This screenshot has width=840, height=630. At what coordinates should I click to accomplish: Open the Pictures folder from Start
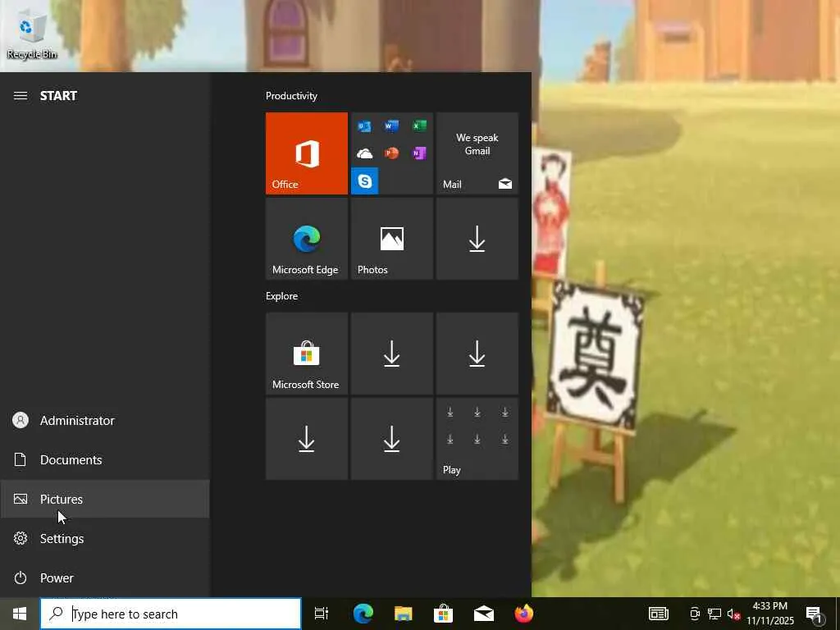tap(105, 500)
